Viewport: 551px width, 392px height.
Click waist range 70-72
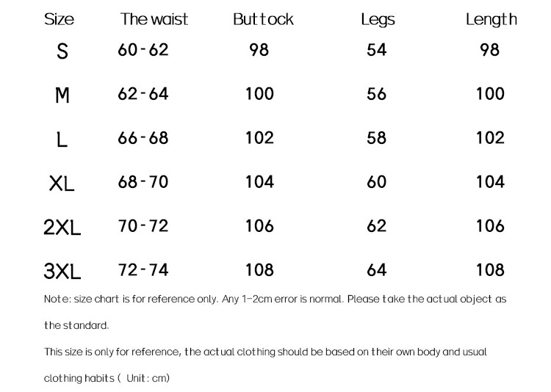coord(143,226)
